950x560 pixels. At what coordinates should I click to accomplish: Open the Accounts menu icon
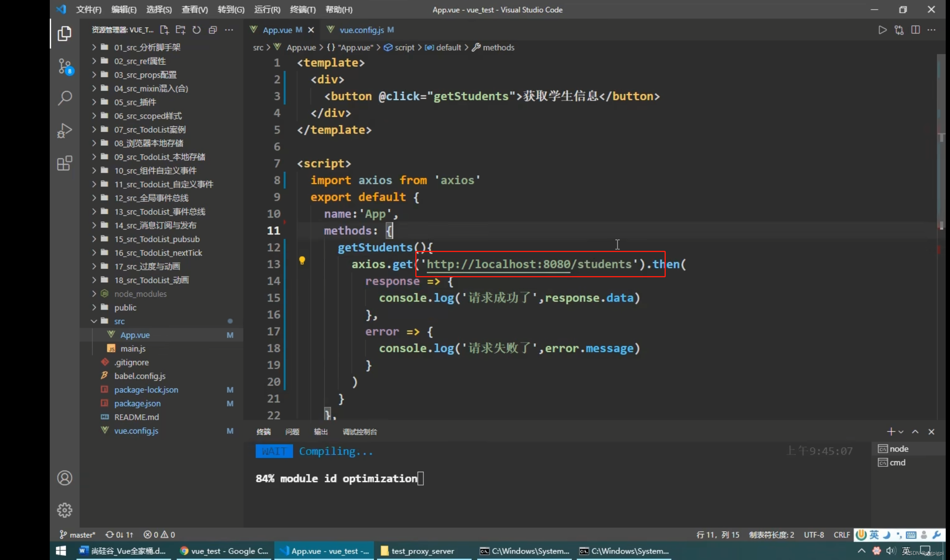coord(65,478)
